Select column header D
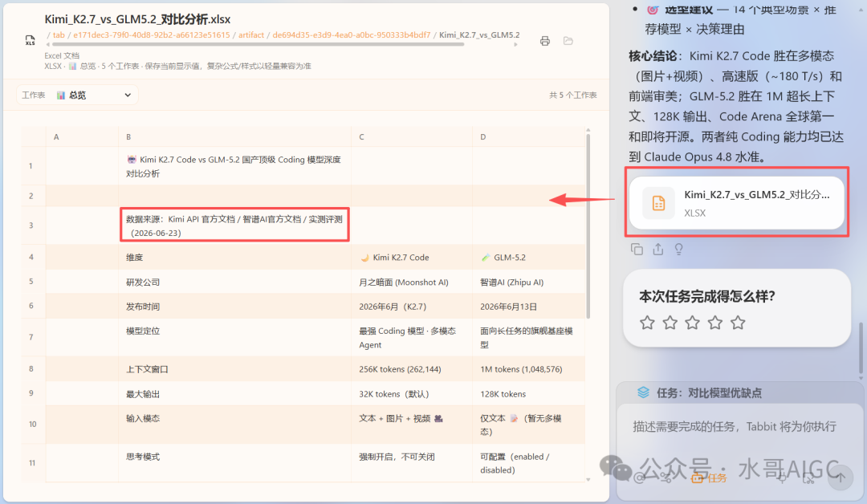The width and height of the screenshot is (867, 504). (528, 136)
